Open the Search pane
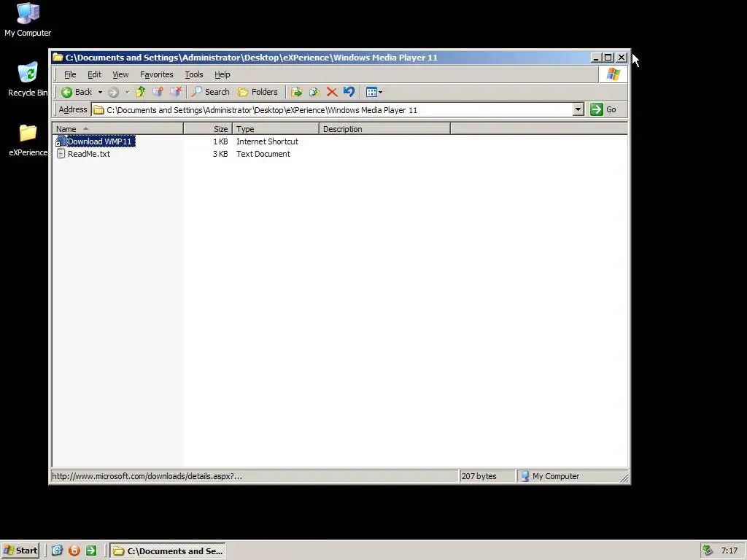 pyautogui.click(x=210, y=92)
